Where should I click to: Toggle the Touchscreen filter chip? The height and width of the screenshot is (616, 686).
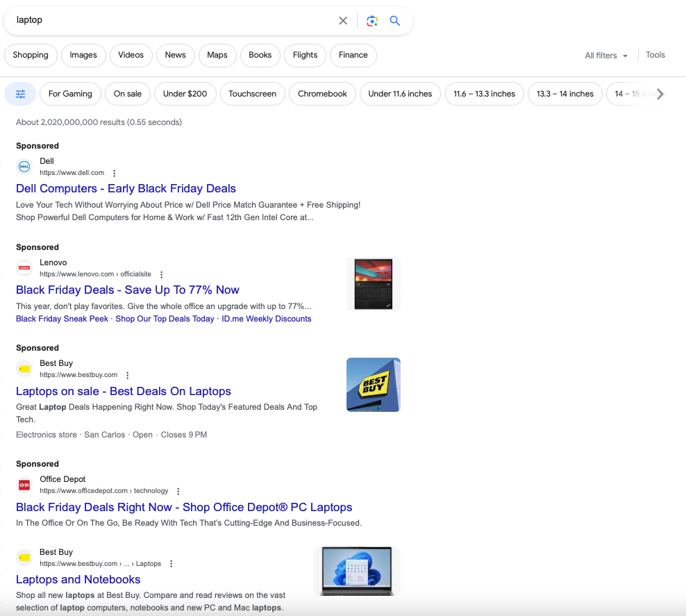[x=253, y=94]
